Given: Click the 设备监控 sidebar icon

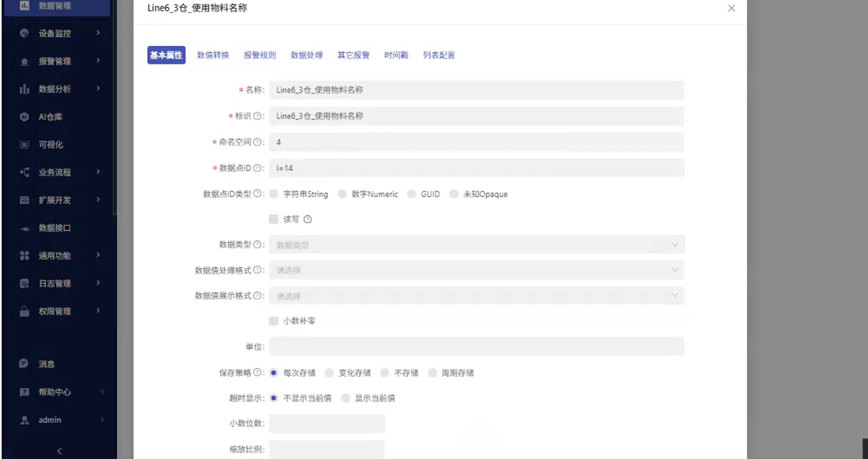Looking at the screenshot, I should tap(24, 33).
